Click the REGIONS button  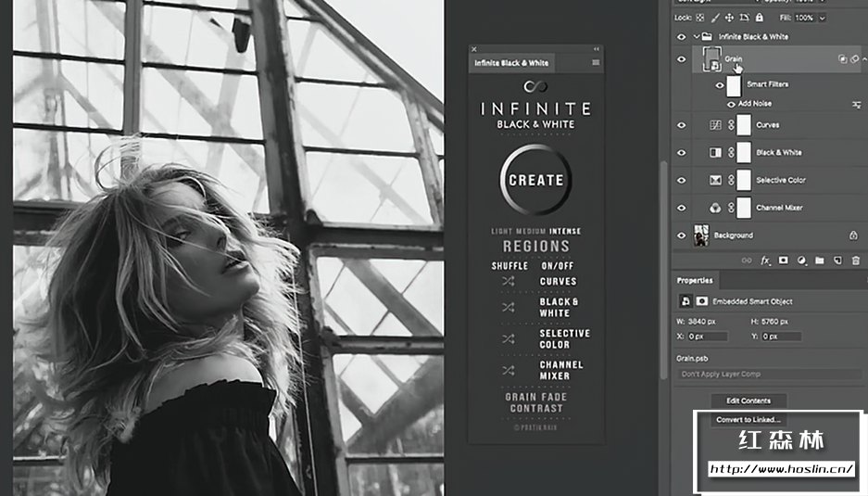tap(535, 246)
